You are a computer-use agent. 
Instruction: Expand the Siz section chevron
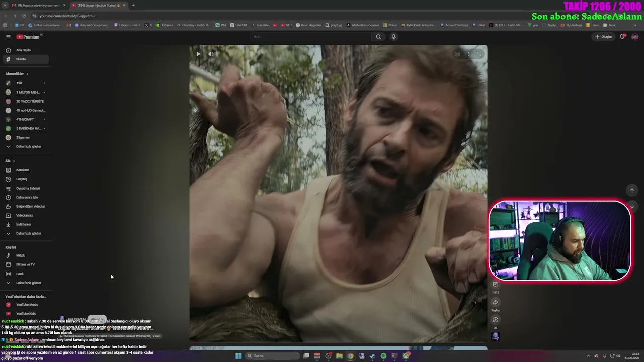(x=14, y=161)
